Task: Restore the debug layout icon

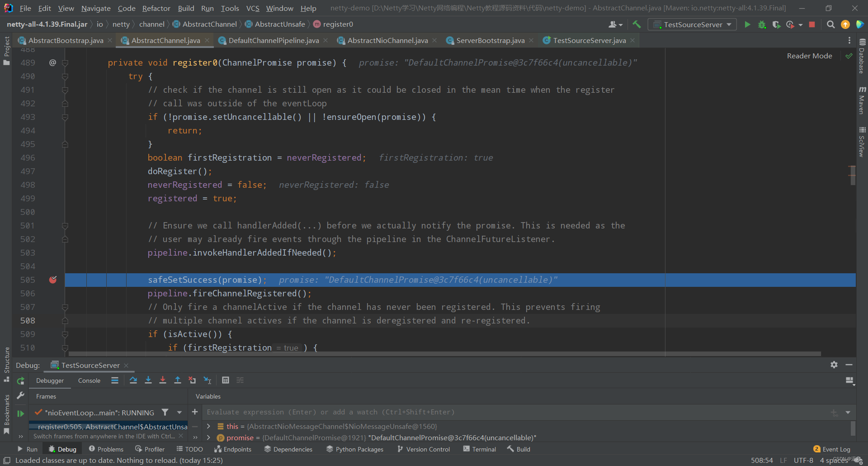Action: point(849,380)
